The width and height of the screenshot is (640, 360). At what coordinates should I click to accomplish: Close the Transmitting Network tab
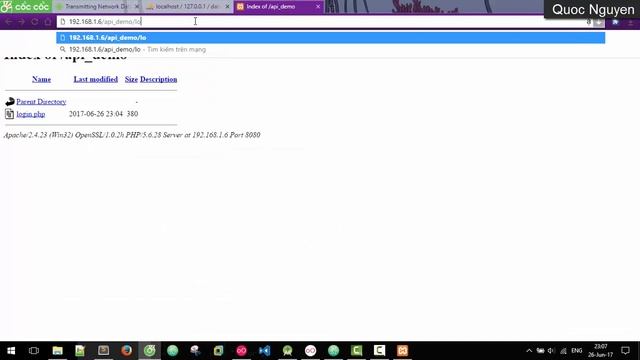pyautogui.click(x=137, y=7)
